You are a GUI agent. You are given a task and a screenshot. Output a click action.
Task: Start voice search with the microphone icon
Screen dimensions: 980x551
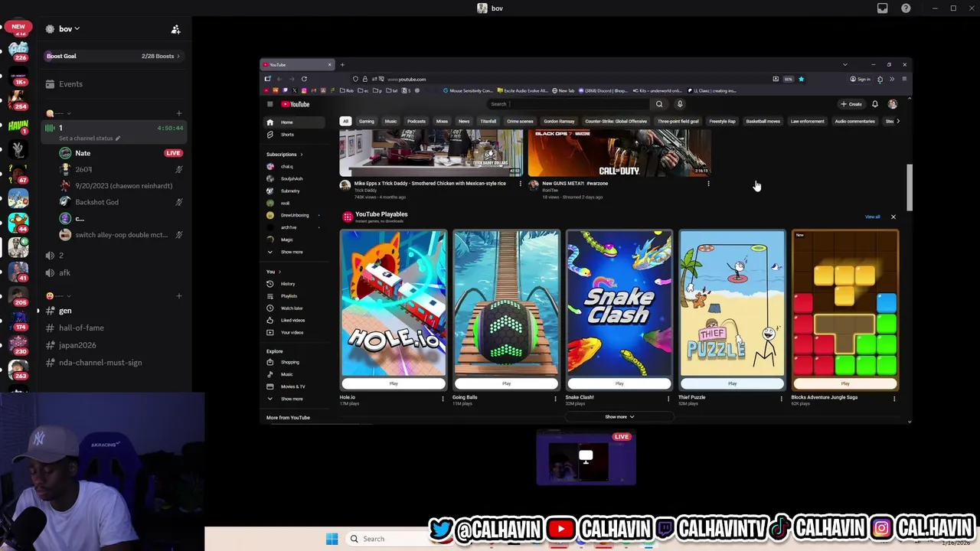pos(680,104)
